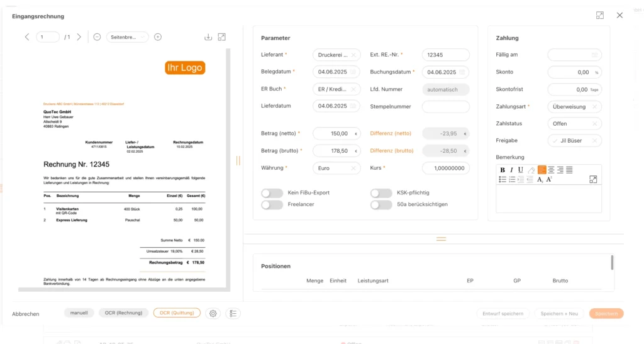
Task: Edit Betrag (netto) field 150,00
Action: 336,133
